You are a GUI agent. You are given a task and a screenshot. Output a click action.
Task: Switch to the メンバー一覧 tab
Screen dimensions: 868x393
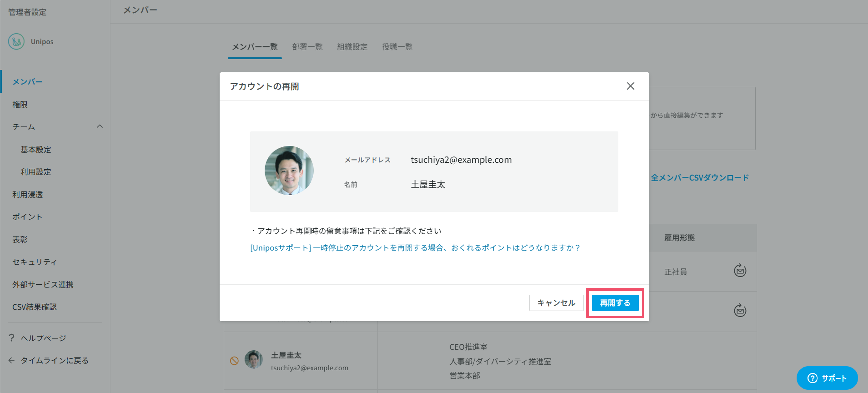(255, 47)
